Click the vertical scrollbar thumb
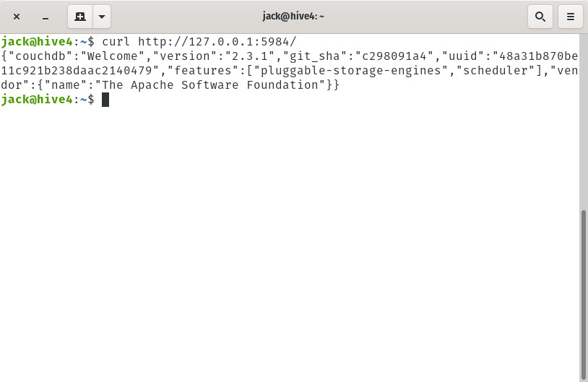Viewport: 588px width, 382px height. pos(584,295)
